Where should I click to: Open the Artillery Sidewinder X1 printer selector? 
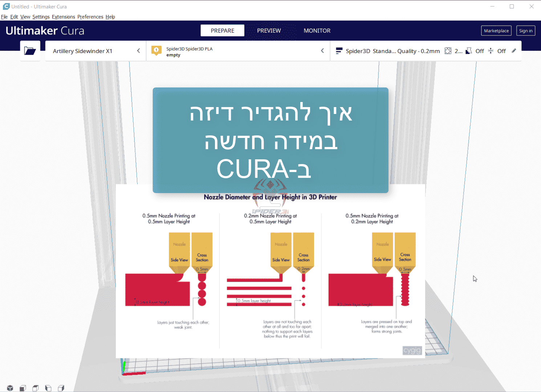click(95, 51)
